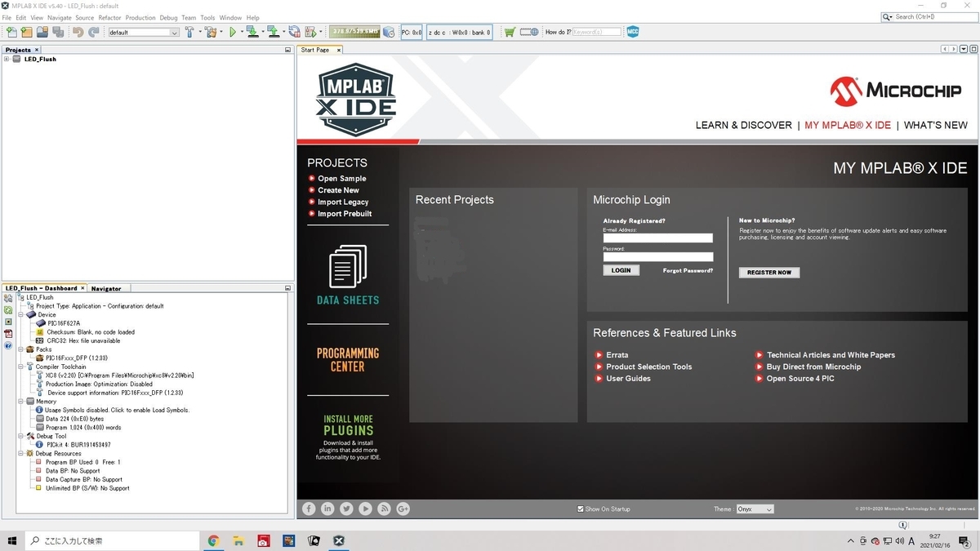Click the Build Project hammer icon
The height and width of the screenshot is (551, 980).
[189, 32]
